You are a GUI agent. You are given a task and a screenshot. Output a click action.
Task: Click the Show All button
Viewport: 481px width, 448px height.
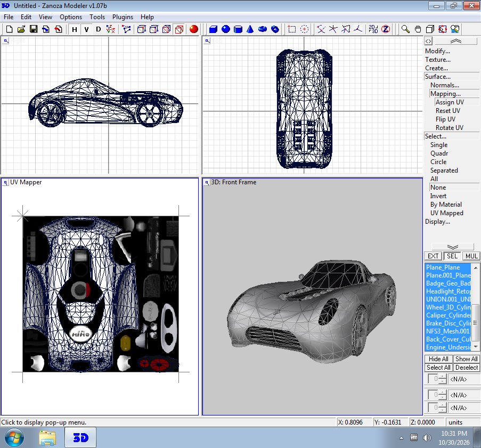pyautogui.click(x=466, y=359)
